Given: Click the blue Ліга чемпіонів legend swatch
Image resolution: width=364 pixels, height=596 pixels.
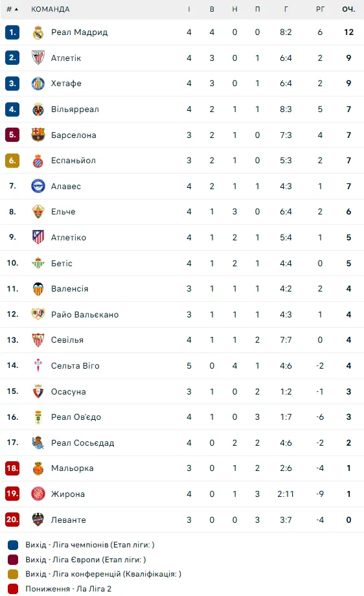Looking at the screenshot, I should pos(13,545).
